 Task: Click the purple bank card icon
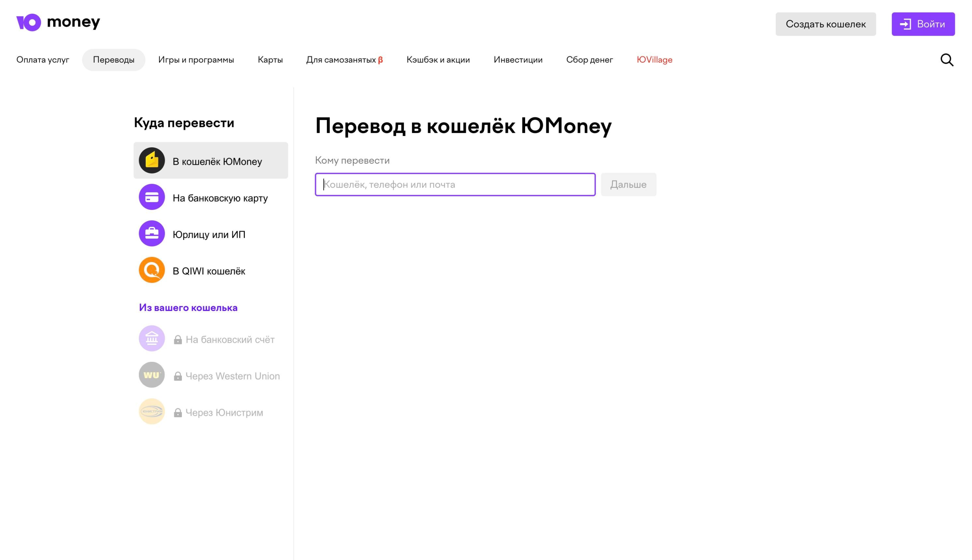tap(151, 197)
